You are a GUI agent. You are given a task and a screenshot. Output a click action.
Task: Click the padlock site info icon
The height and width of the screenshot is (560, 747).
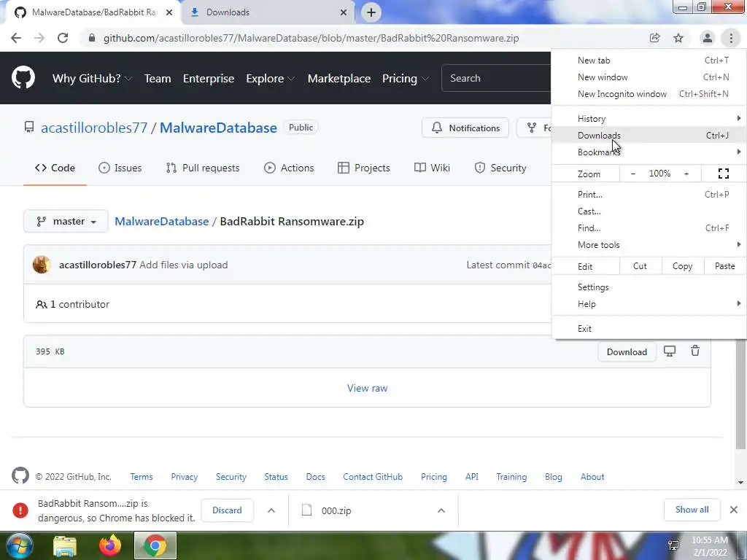click(92, 38)
